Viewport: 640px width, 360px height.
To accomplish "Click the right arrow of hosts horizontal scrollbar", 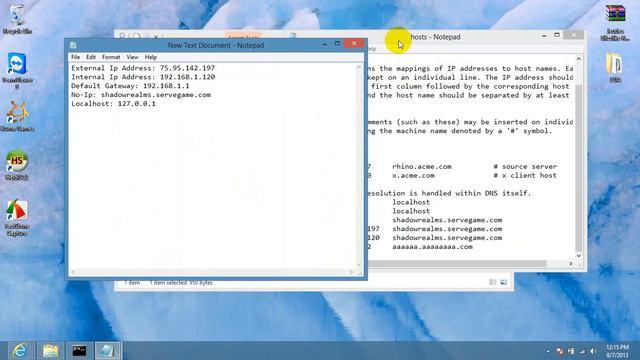I will 571,264.
